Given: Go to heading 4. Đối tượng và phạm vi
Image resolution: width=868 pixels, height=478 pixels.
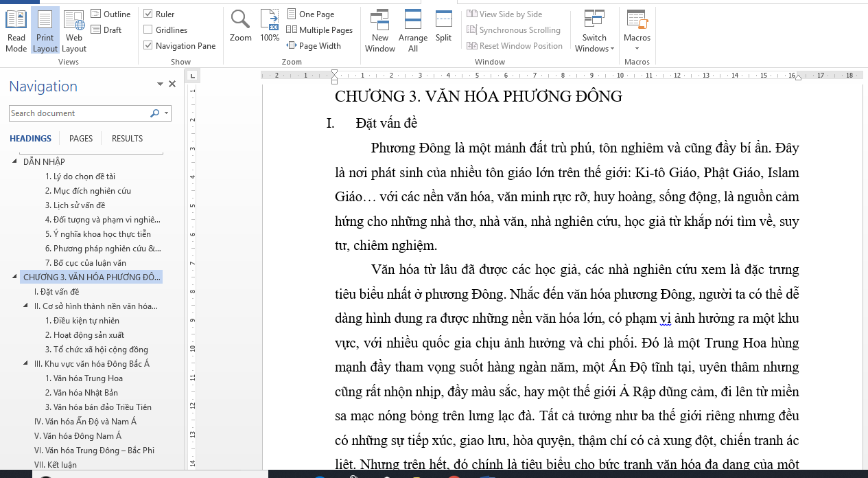Looking at the screenshot, I should tap(103, 220).
